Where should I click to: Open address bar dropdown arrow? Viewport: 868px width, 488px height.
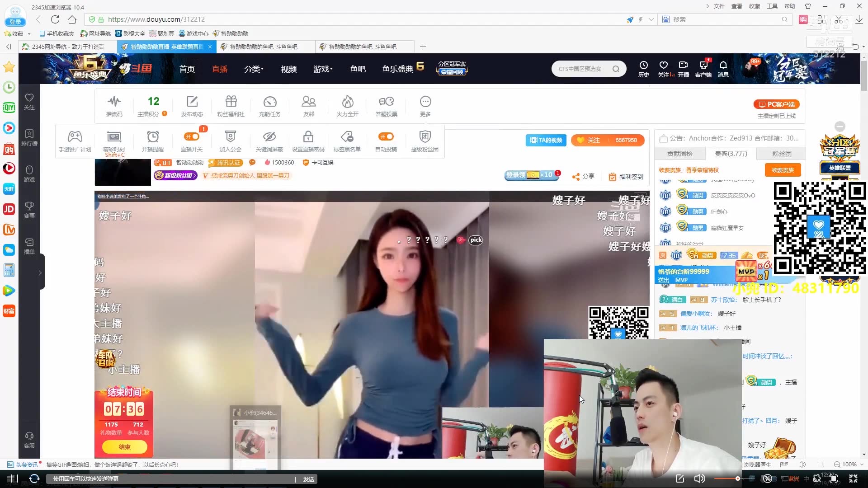click(x=651, y=19)
